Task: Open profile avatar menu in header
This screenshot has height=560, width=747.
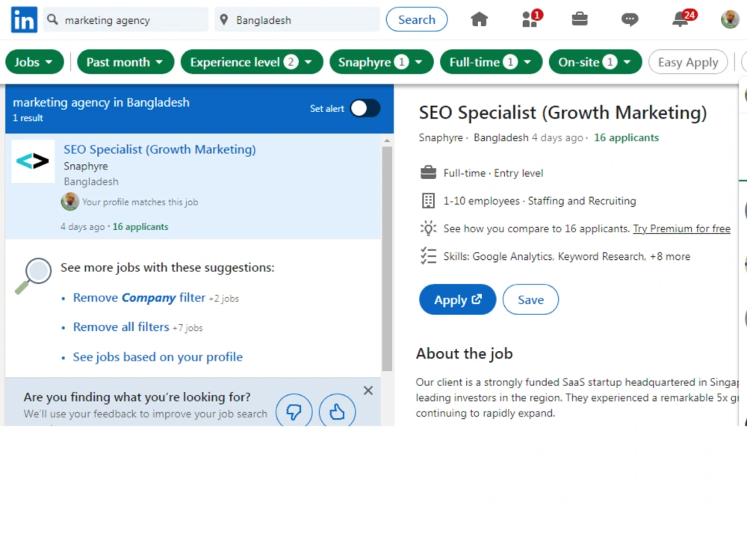Action: pos(730,19)
